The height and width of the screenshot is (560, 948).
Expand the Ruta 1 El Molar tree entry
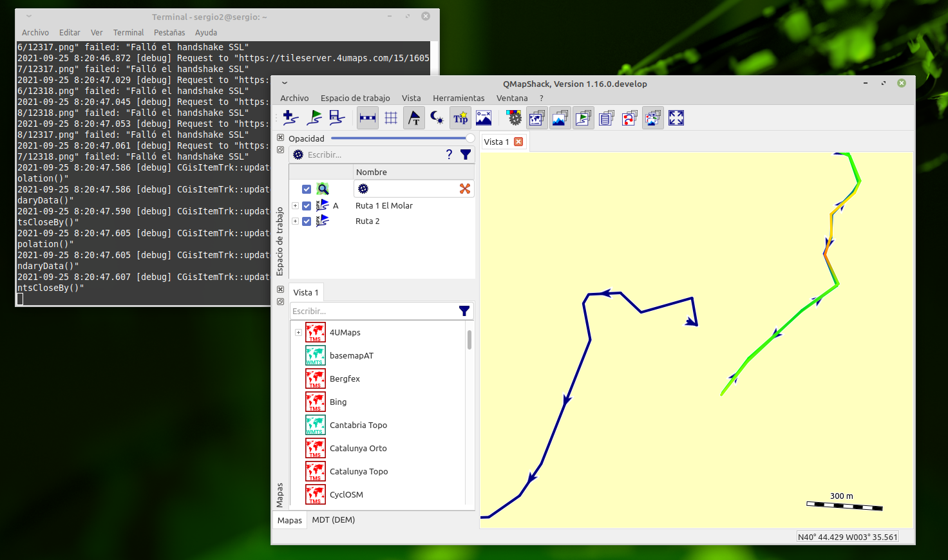pyautogui.click(x=295, y=205)
